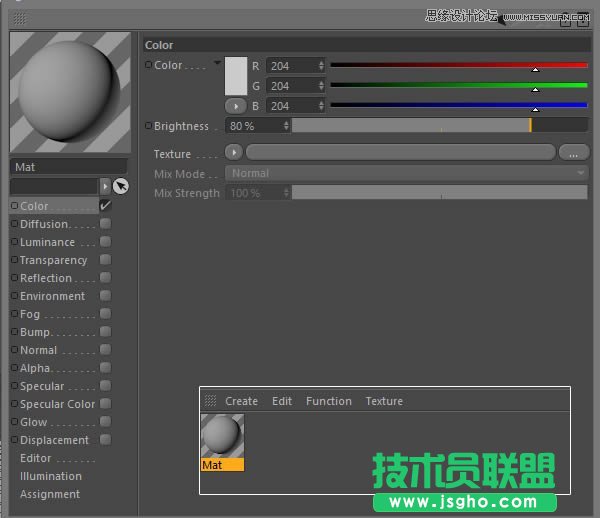The image size is (600, 518).
Task: Click the Mat label under the thumbnail
Action: pyautogui.click(x=222, y=464)
